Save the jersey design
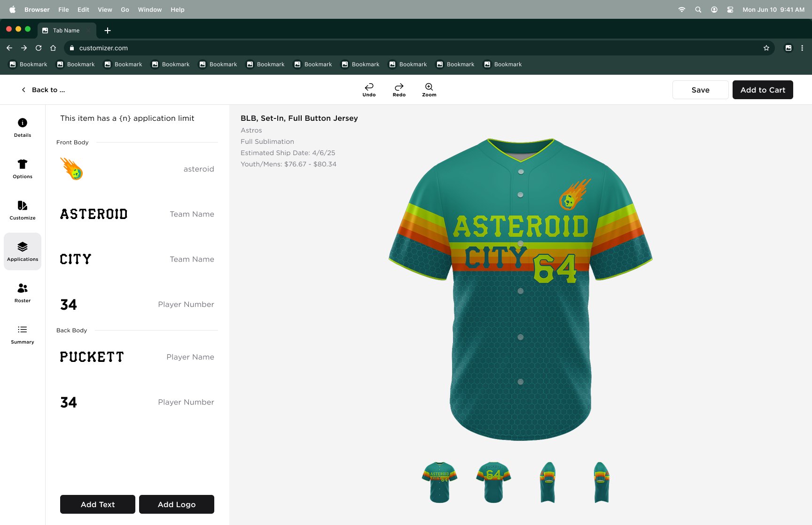 (701, 90)
